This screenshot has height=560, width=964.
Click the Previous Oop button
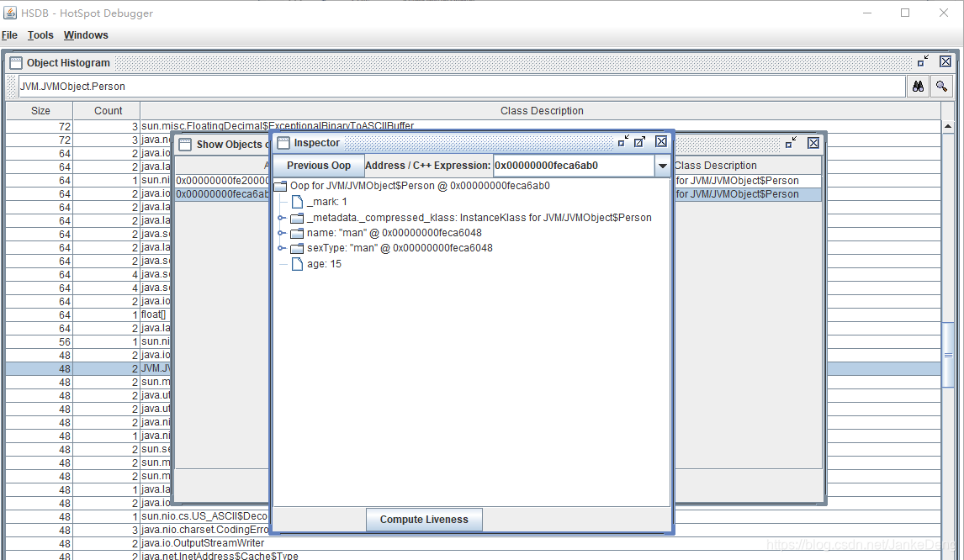[319, 166]
